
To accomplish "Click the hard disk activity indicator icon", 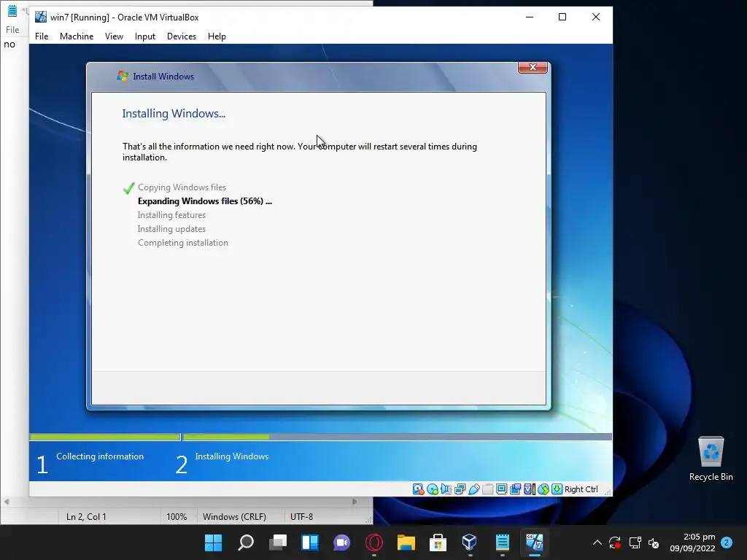I will click(x=418, y=489).
